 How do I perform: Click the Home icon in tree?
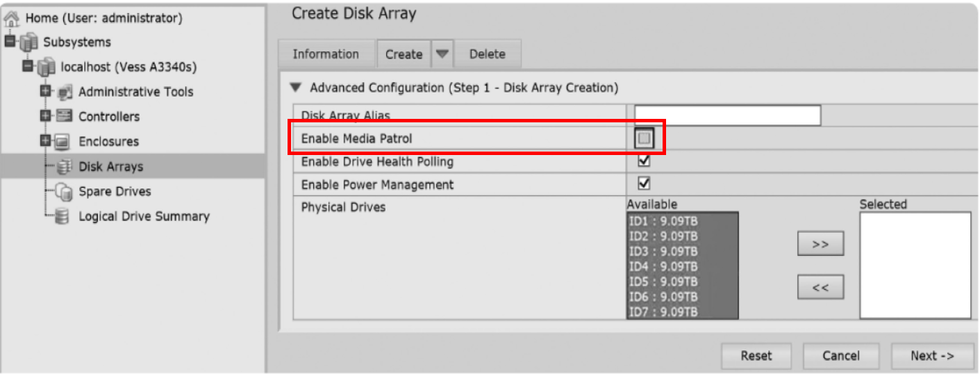point(12,18)
